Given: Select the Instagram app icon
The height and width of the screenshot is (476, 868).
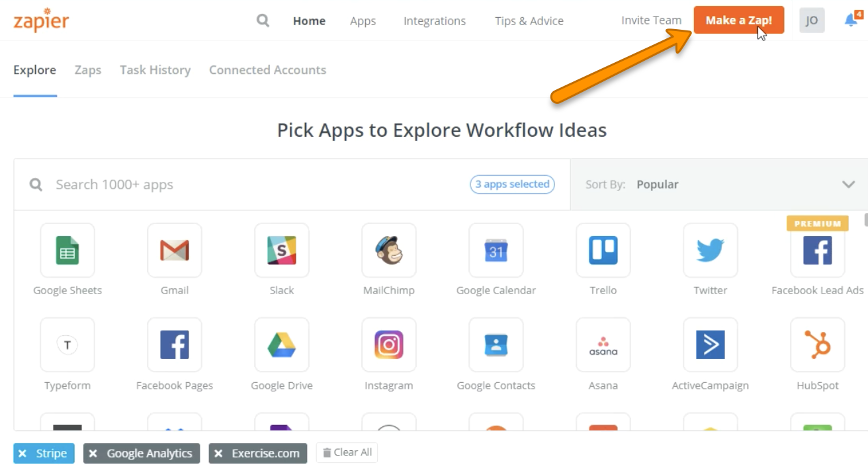Looking at the screenshot, I should (389, 345).
